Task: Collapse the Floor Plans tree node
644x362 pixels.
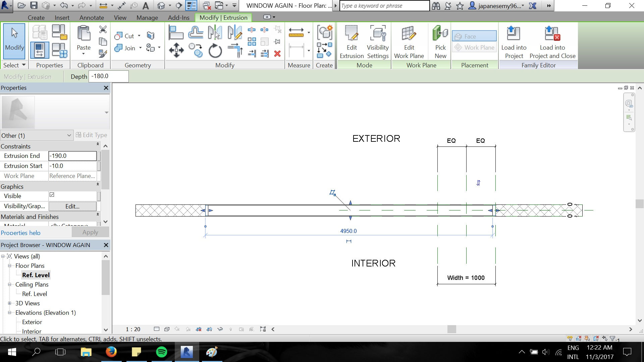Action: pyautogui.click(x=10, y=266)
